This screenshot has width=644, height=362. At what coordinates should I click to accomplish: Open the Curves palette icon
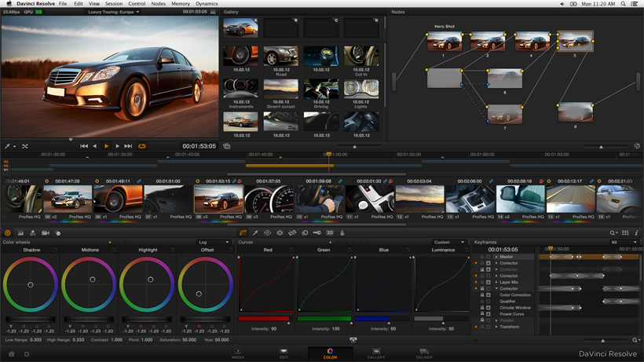243,233
